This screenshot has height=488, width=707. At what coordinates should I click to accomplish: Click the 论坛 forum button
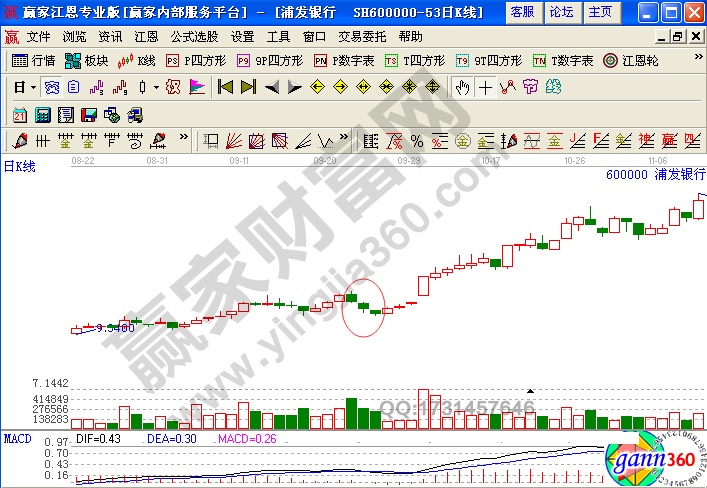[561, 12]
